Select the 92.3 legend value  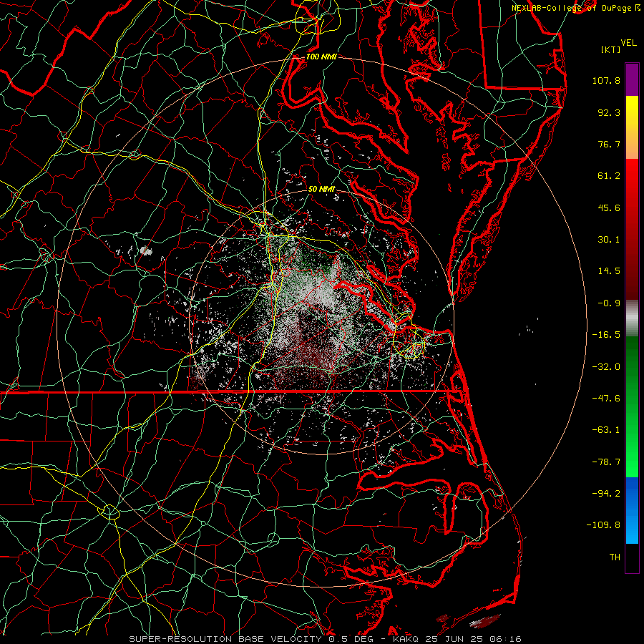[609, 112]
